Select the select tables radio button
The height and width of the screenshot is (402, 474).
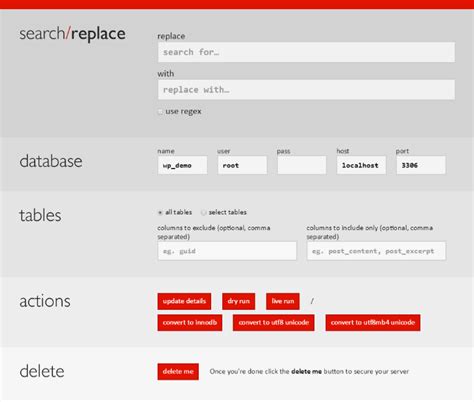(x=203, y=213)
